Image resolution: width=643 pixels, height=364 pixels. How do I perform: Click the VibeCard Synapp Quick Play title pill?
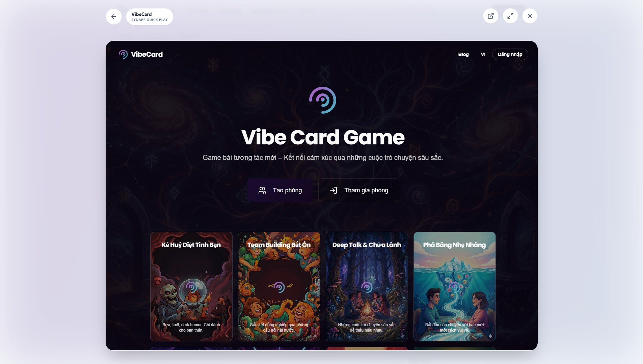pyautogui.click(x=150, y=17)
